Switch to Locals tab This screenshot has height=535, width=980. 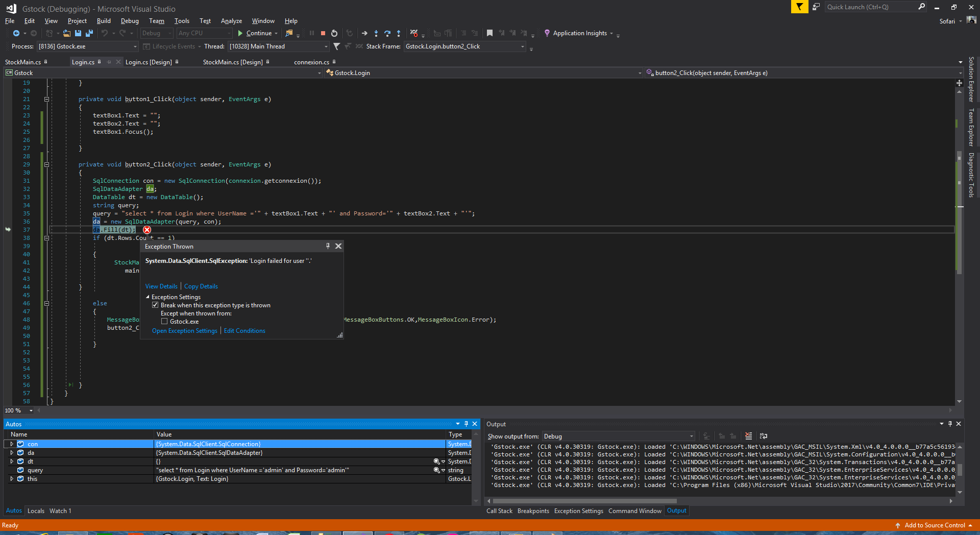[x=36, y=511]
